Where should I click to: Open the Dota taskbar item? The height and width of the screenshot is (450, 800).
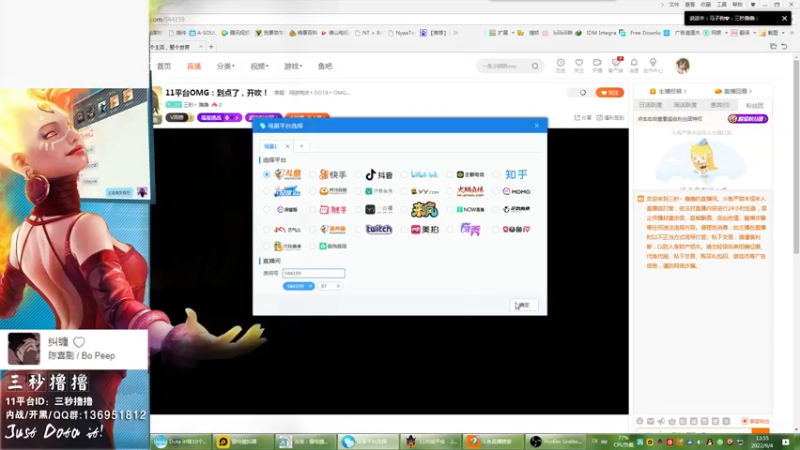coord(181,442)
